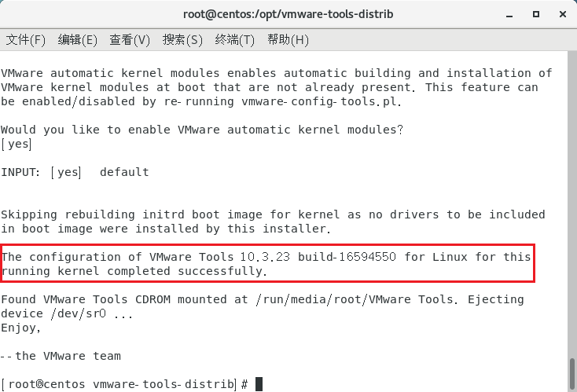
Task: Click the terminal cursor at the prompt
Action: click(259, 384)
